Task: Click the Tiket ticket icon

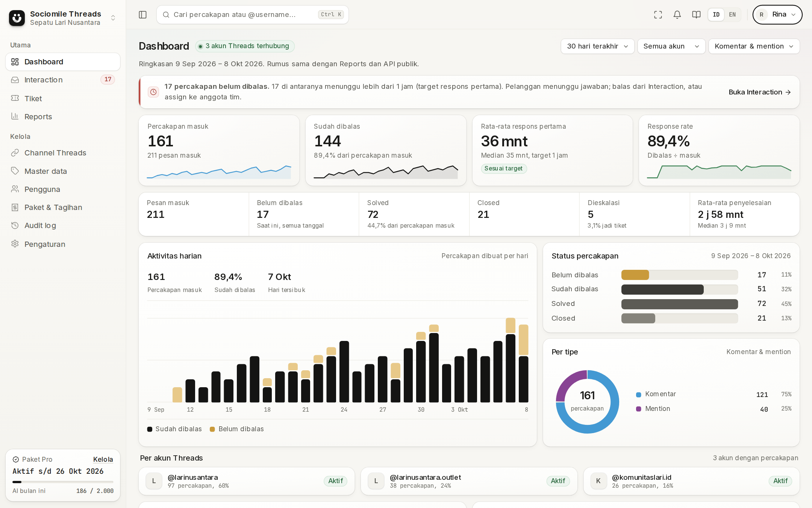Action: [15, 98]
